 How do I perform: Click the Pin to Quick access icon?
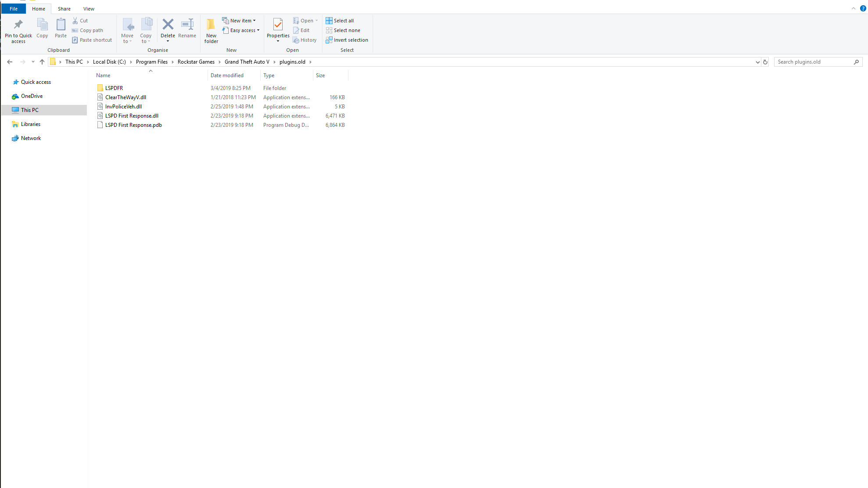pyautogui.click(x=18, y=25)
